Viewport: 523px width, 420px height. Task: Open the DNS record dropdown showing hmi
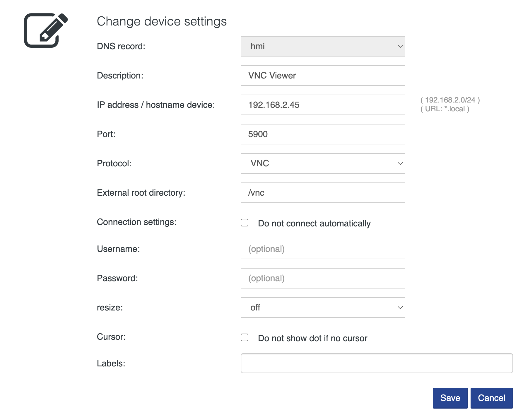tap(323, 46)
